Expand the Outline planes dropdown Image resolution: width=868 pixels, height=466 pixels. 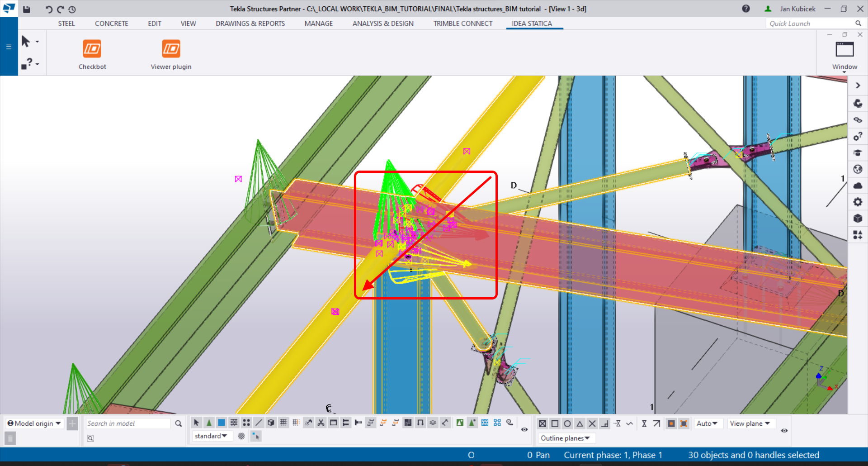pyautogui.click(x=566, y=438)
